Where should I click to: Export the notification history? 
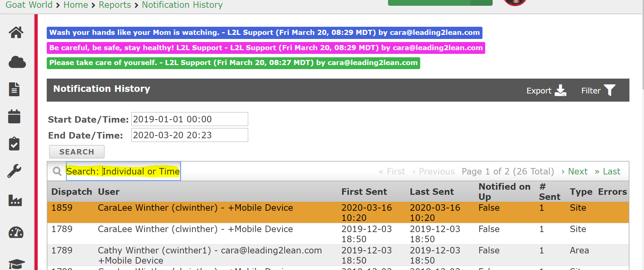pos(546,90)
